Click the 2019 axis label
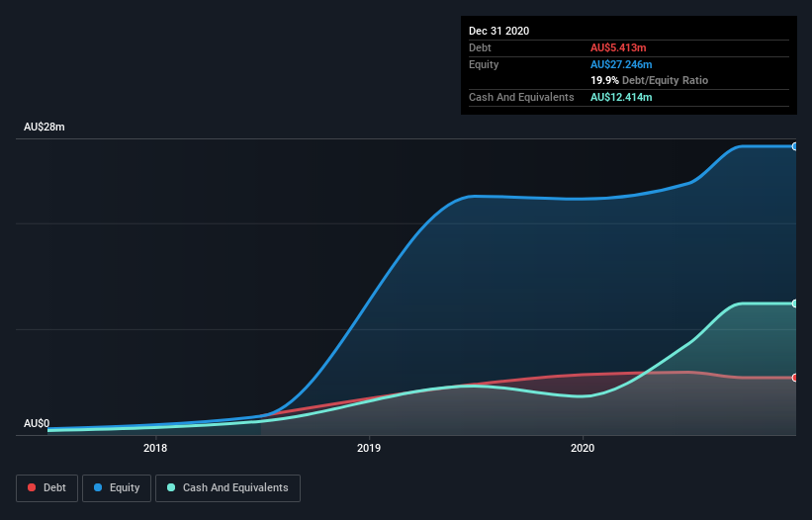Viewport: 812px width, 520px height. [369, 448]
